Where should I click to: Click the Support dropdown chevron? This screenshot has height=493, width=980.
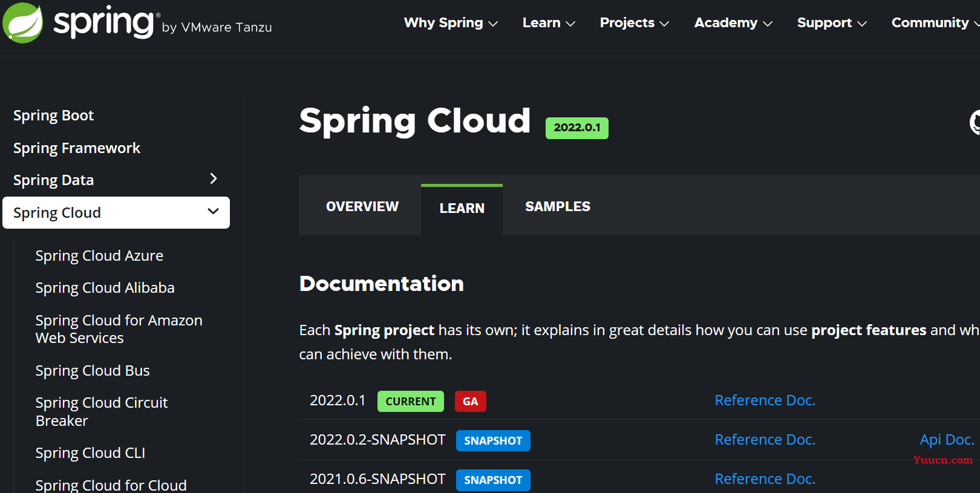pyautogui.click(x=862, y=24)
